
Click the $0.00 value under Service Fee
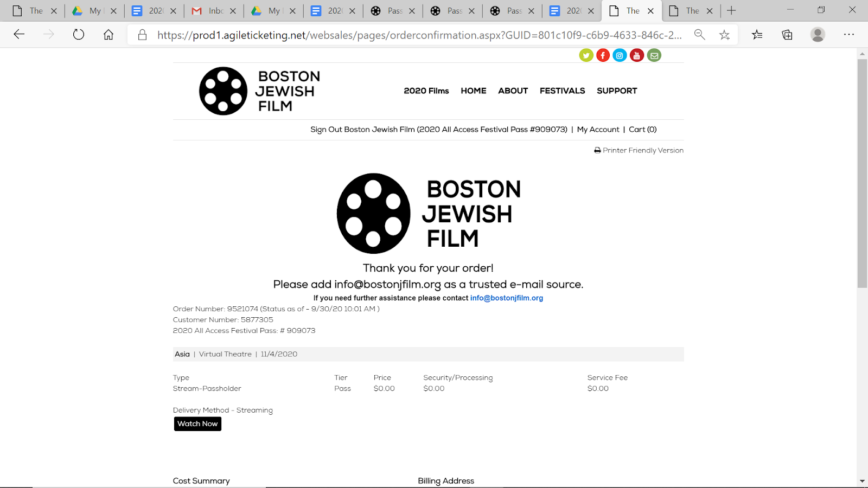[x=598, y=389]
